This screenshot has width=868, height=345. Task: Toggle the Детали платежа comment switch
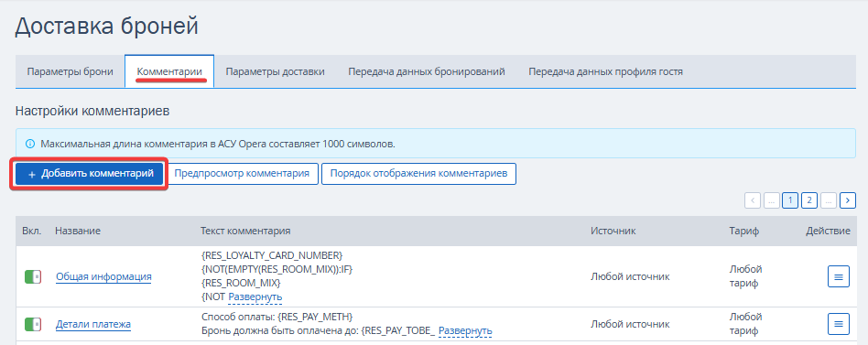pyautogui.click(x=33, y=325)
